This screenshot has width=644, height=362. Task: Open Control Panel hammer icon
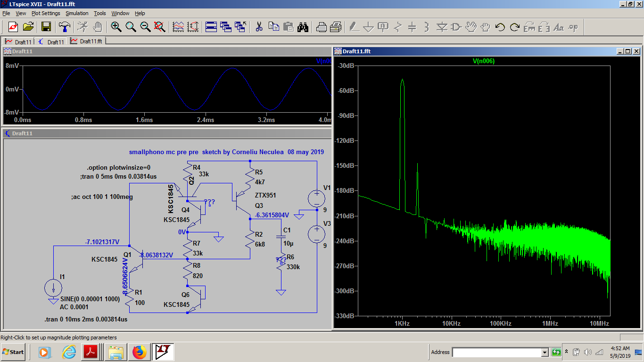(64, 27)
